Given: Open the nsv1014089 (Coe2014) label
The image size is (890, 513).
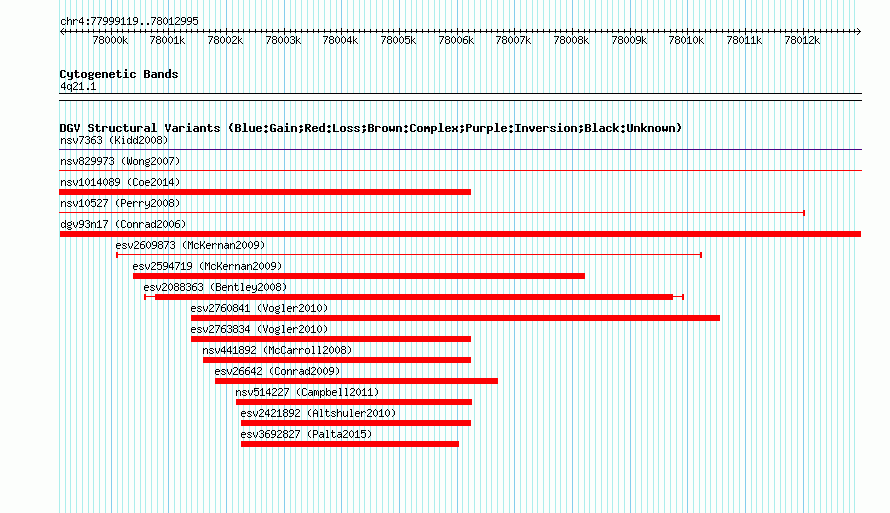Looking at the screenshot, I should pyautogui.click(x=120, y=182).
